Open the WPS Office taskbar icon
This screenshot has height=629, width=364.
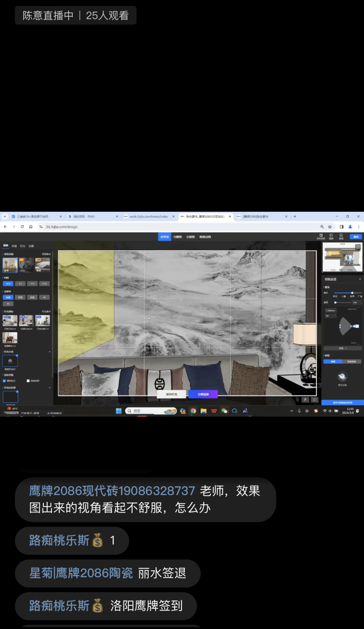[214, 411]
